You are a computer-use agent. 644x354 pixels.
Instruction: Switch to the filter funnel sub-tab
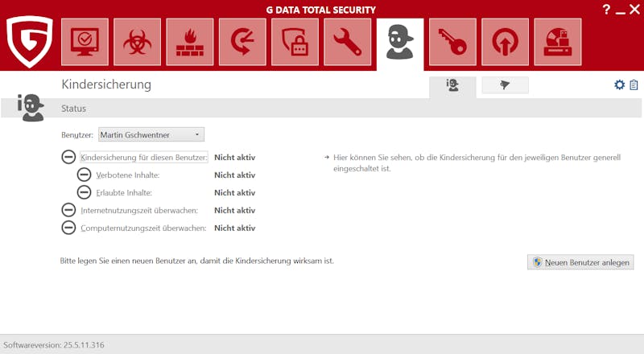pos(506,85)
